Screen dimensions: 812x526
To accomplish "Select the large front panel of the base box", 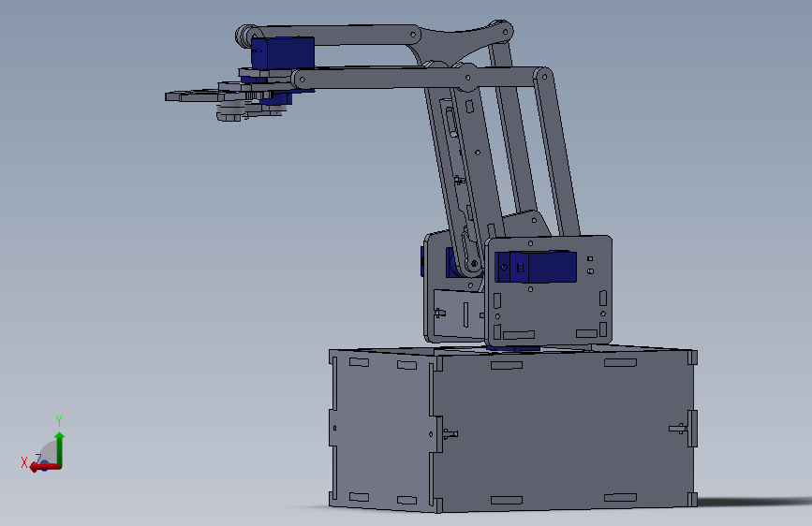I will (x=565, y=431).
